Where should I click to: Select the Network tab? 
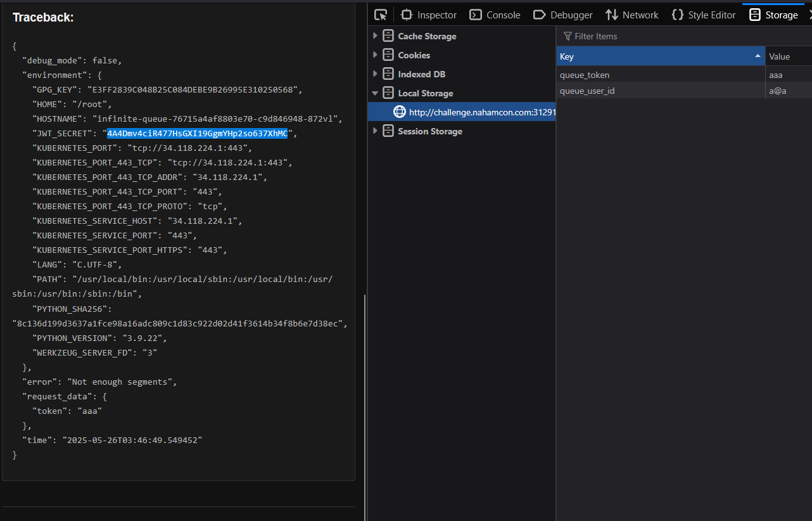[x=631, y=15]
